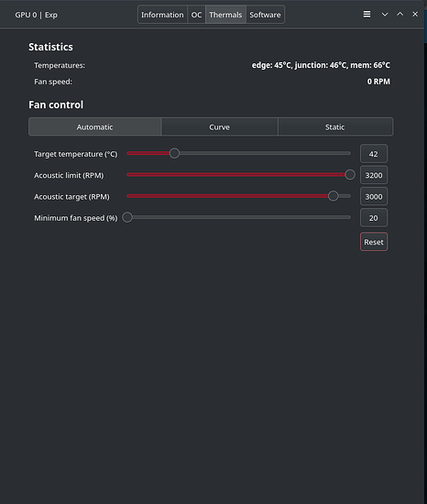Click the Minimum fan speed slider handle
The image size is (427, 504).
127,217
